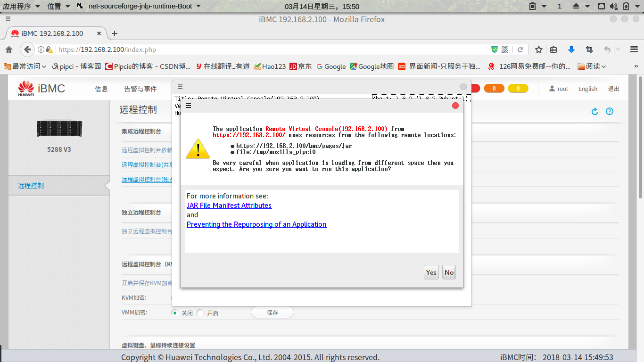Open the 126网易免费邮 bookmark

click(x=529, y=66)
